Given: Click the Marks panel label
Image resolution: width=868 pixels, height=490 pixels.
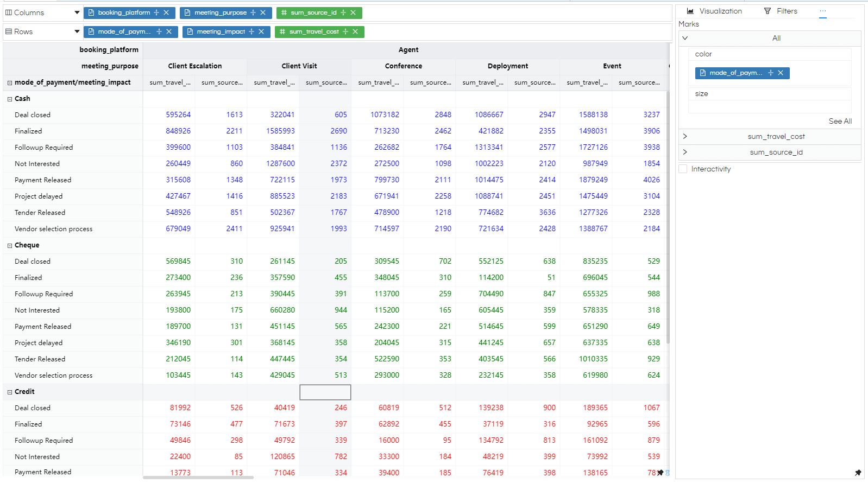Looking at the screenshot, I should 689,24.
